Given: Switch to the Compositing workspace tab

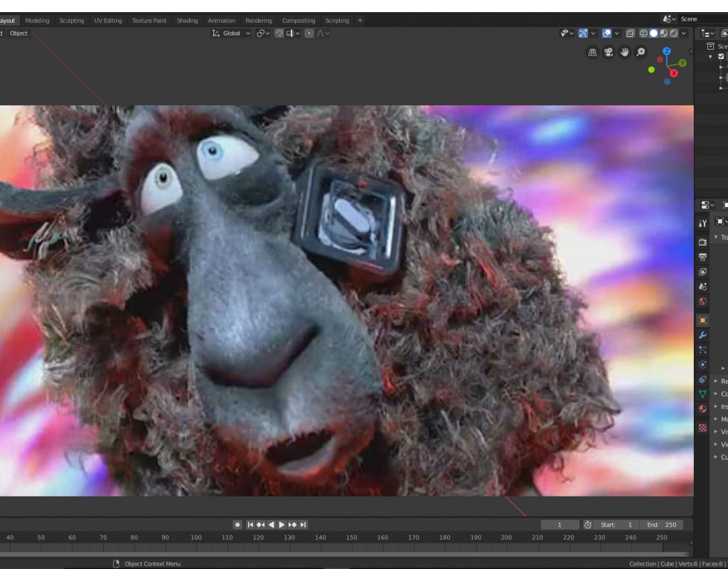Looking at the screenshot, I should click(299, 21).
